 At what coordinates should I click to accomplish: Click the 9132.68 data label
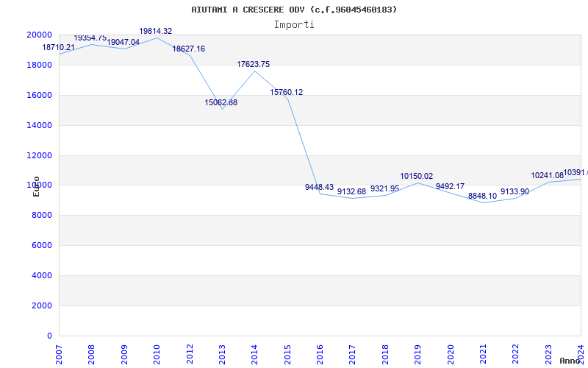[351, 191]
